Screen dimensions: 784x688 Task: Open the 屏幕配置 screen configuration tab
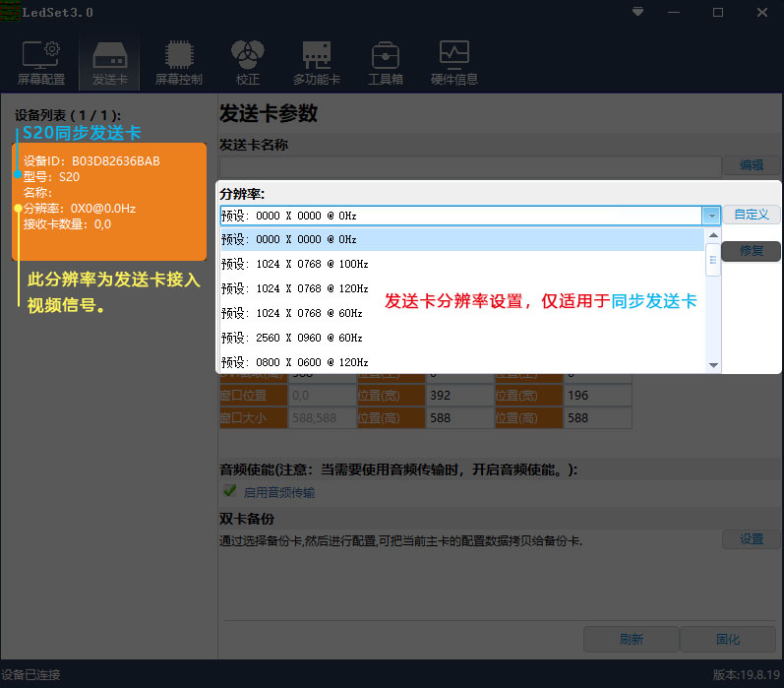point(41,64)
